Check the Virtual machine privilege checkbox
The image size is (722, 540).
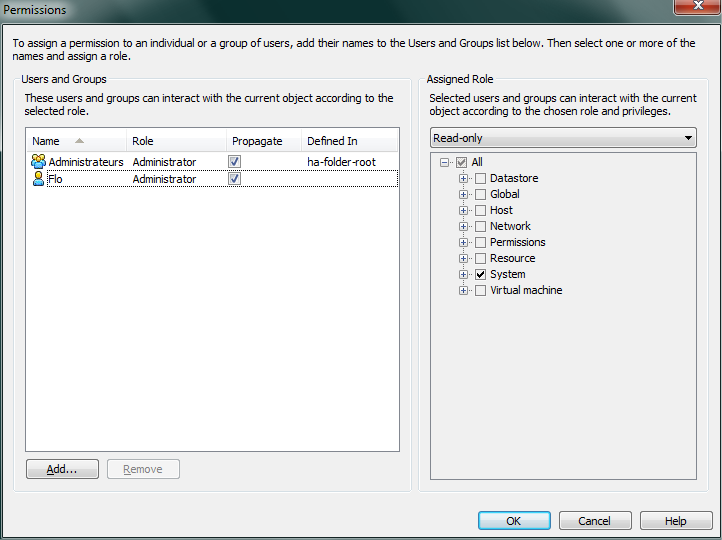[481, 290]
